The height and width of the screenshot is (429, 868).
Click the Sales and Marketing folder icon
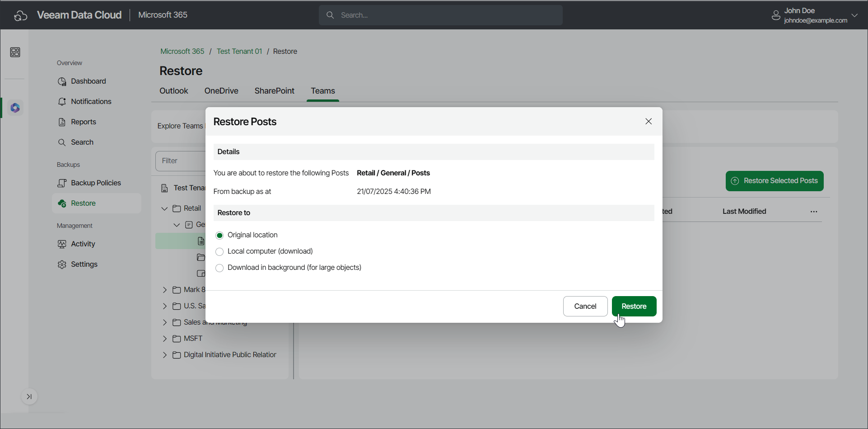point(177,322)
